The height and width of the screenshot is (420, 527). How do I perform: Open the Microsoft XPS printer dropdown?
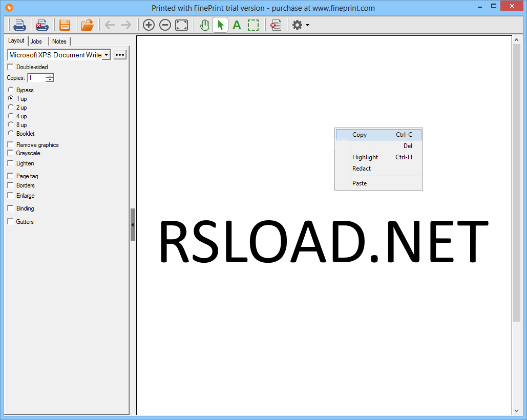106,55
